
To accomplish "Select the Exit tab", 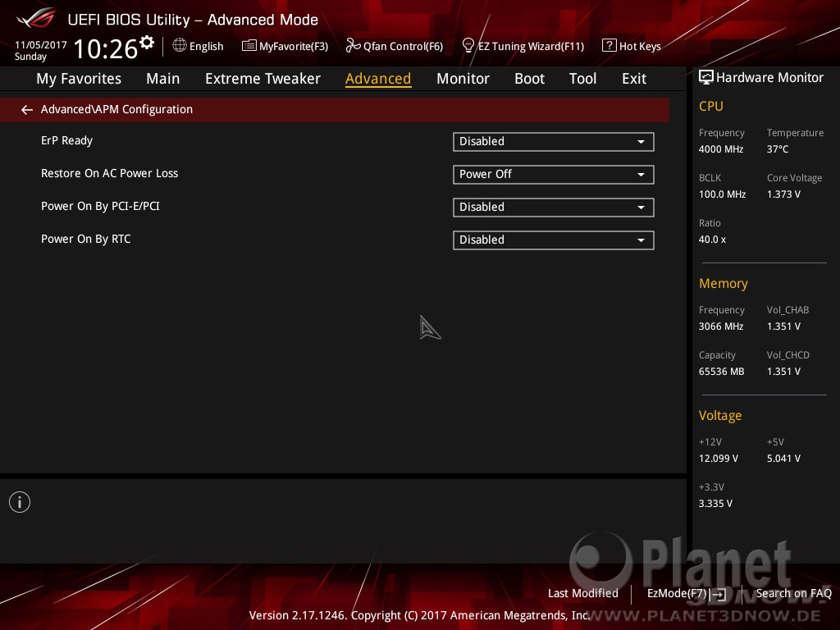I will tap(634, 79).
